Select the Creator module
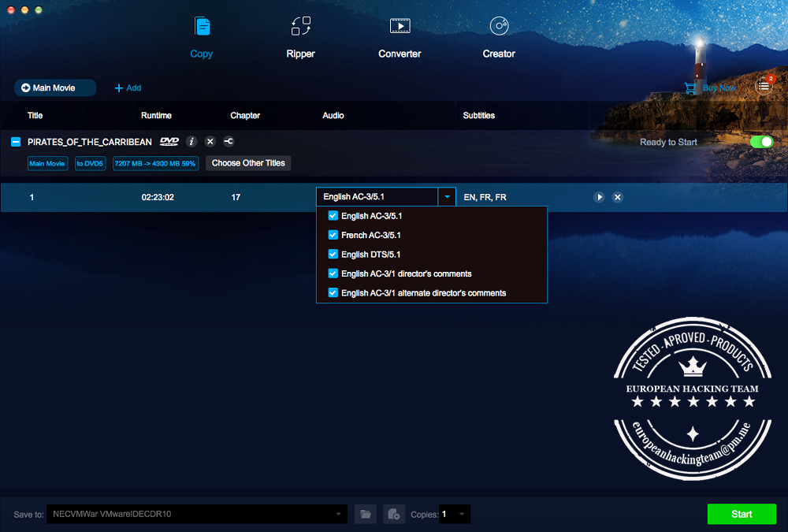The width and height of the screenshot is (788, 532). [x=499, y=35]
